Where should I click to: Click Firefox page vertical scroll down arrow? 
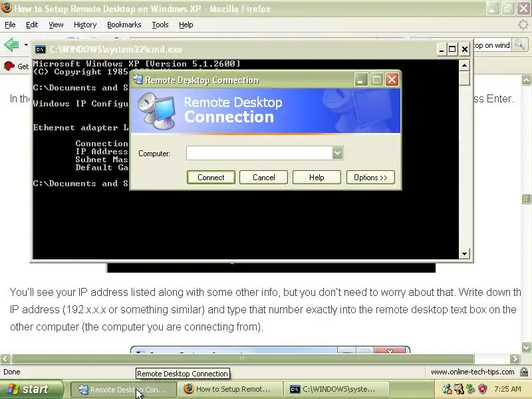pos(526,347)
